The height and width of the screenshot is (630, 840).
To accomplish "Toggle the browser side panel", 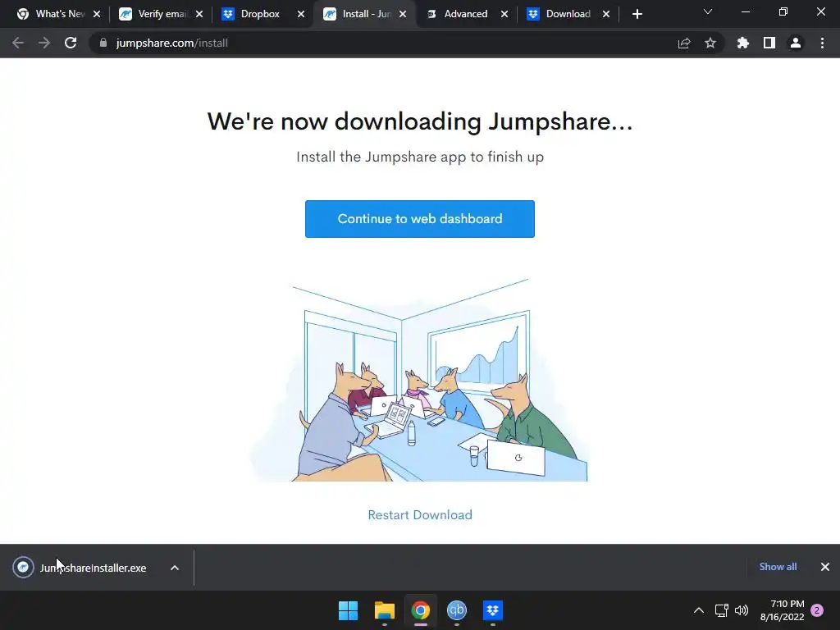I will pos(769,43).
